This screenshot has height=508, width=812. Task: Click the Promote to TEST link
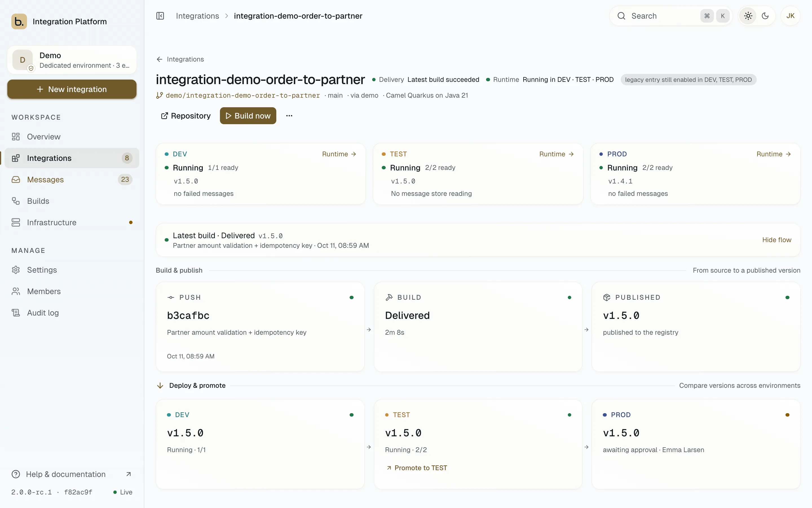pyautogui.click(x=416, y=468)
